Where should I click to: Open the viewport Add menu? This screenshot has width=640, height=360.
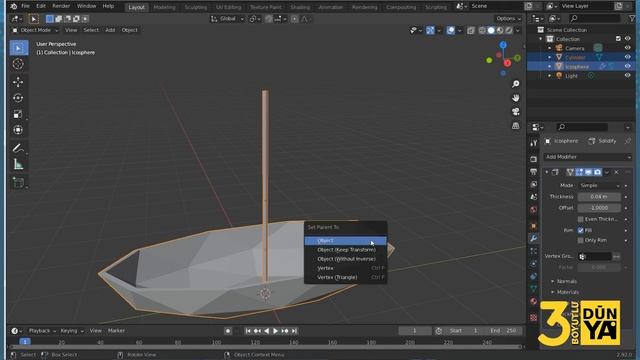[110, 30]
